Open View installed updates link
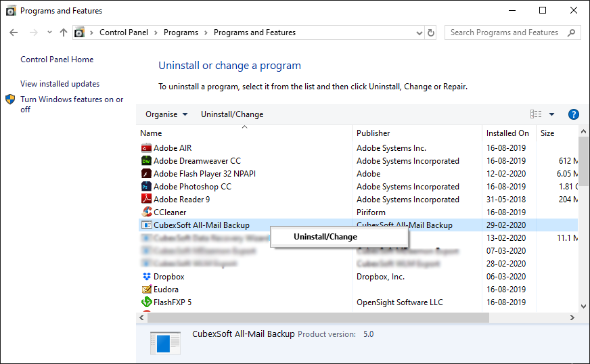The width and height of the screenshot is (590, 364). point(60,84)
